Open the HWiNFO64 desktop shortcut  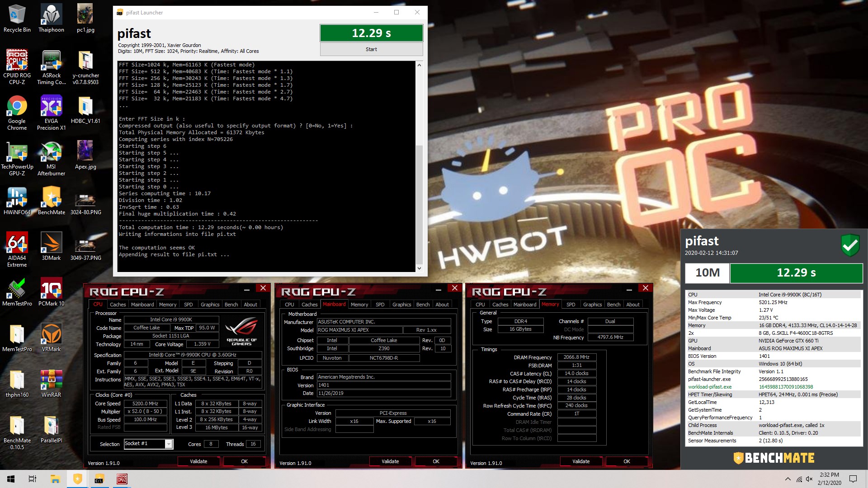(x=17, y=201)
